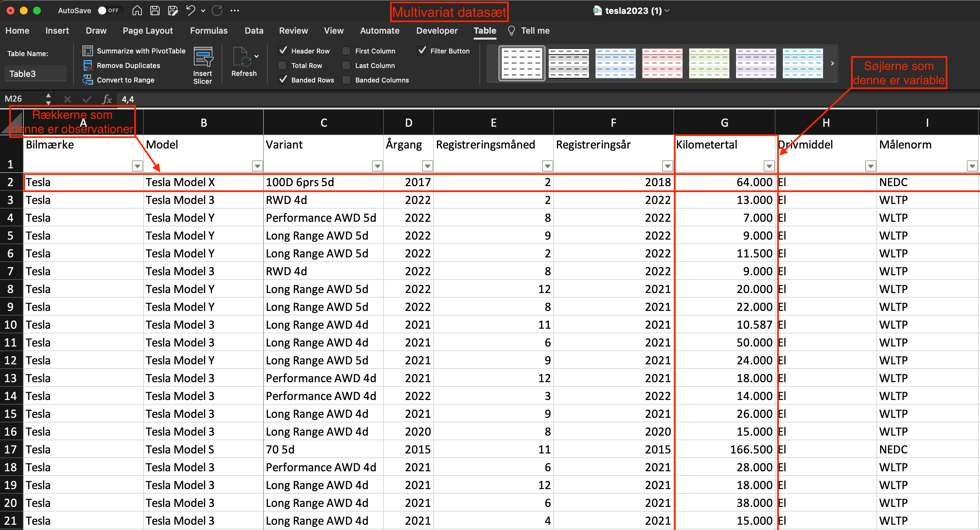Click the Redo icon in title bar
The image size is (980, 530).
pyautogui.click(x=217, y=11)
